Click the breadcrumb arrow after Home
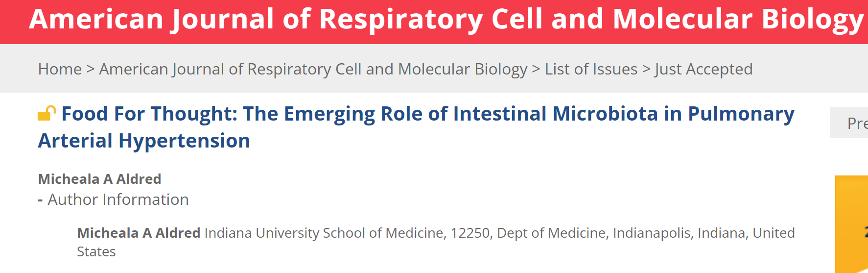The width and height of the screenshot is (868, 273). 90,69
